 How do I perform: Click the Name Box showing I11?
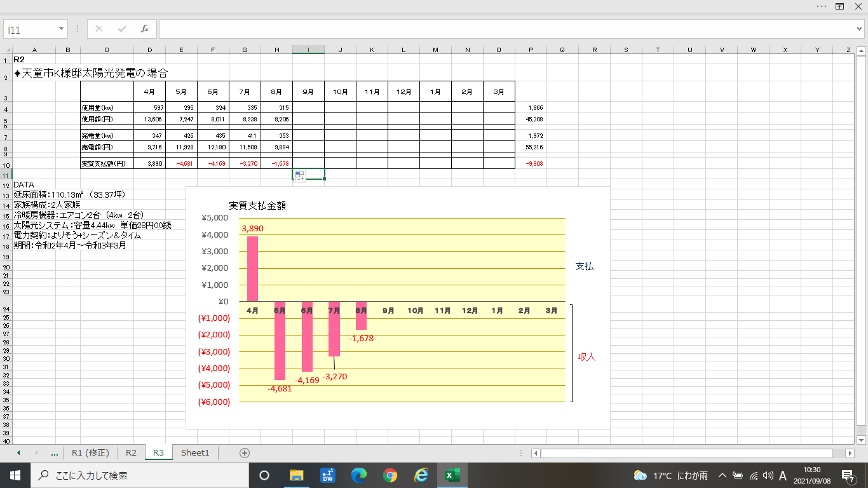tap(31, 29)
